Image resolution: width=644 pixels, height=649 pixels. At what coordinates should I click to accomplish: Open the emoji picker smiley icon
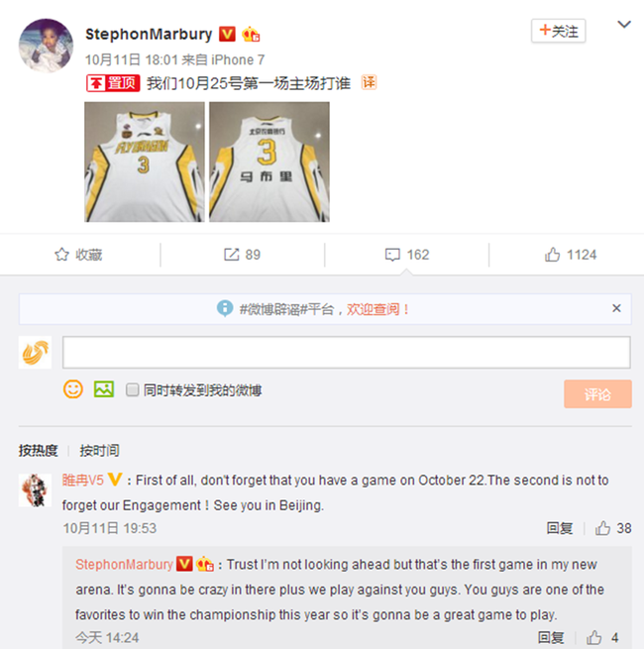(x=73, y=389)
